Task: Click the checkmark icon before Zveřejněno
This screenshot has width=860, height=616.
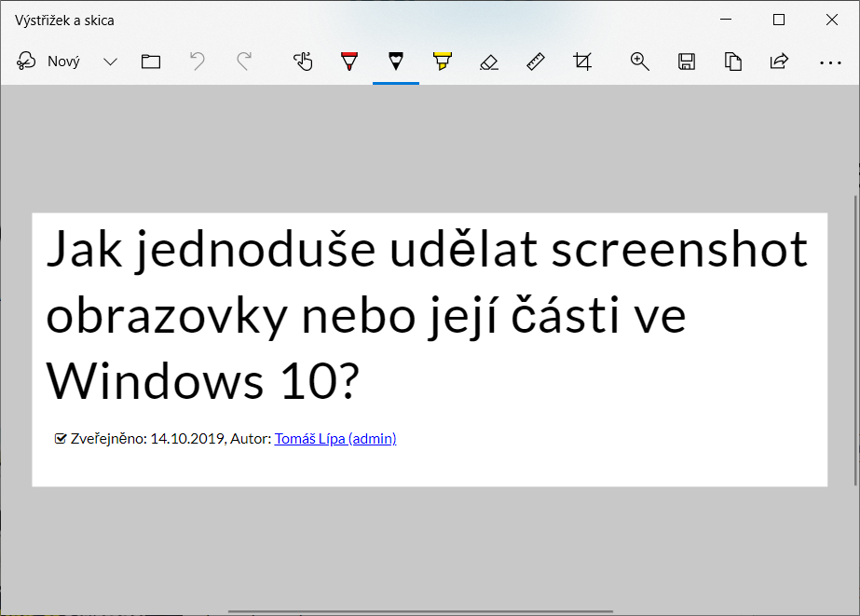Action: 61,439
